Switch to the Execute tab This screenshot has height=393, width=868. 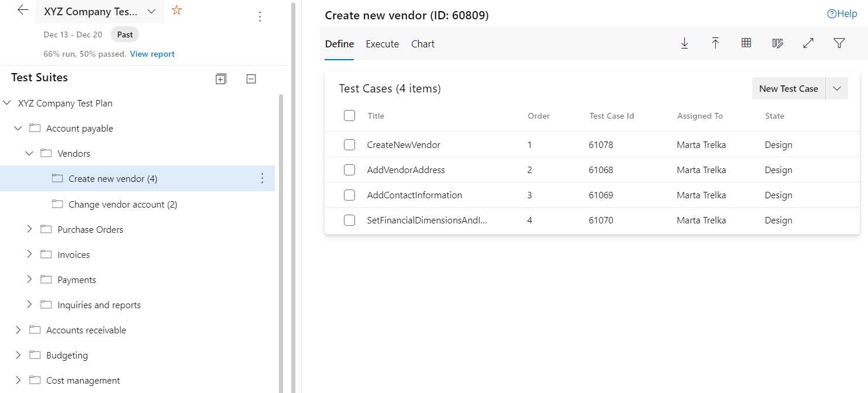tap(383, 44)
